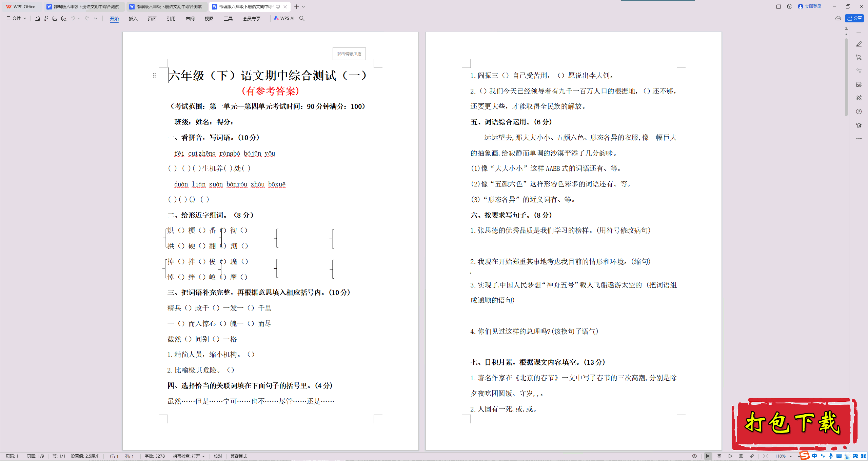
Task: Open the 110% zoom level dropdown
Action: (783, 456)
